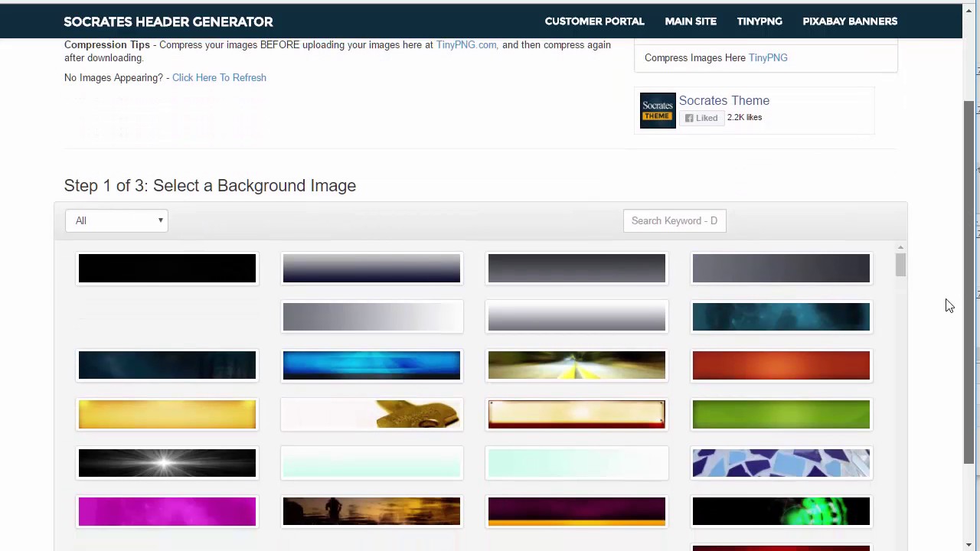Select the dark navy to white gradient background

[371, 269]
